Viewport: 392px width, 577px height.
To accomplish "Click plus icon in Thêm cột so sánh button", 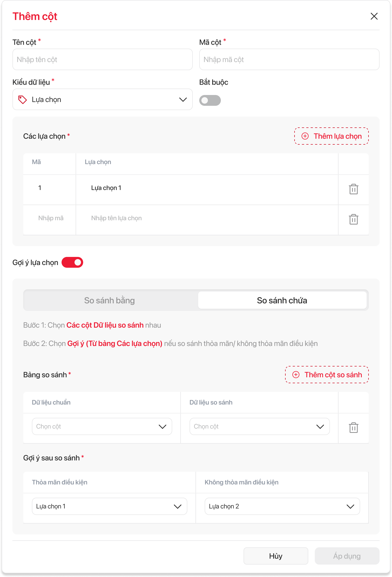I will 296,375.
